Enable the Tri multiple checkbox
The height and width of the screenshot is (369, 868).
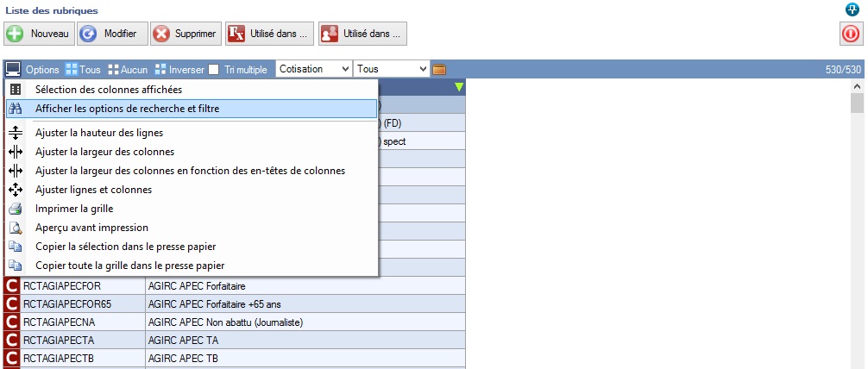point(214,69)
